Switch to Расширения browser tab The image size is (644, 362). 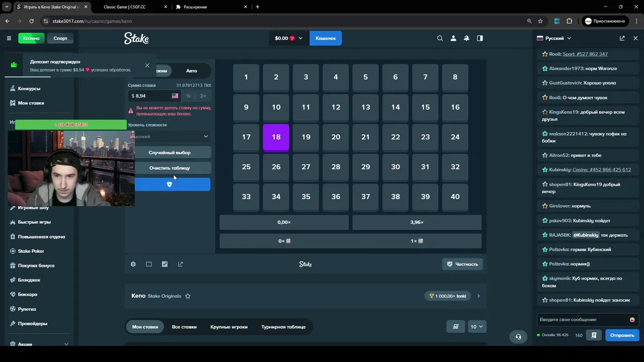pos(211,7)
